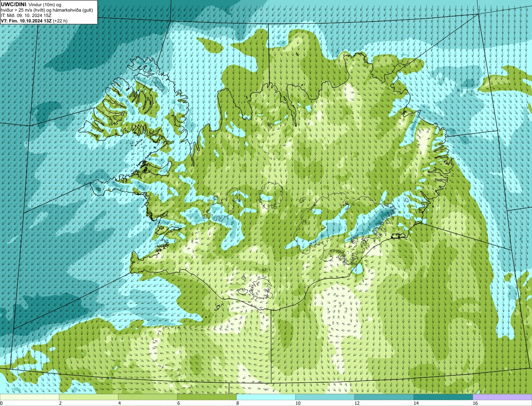Select the 2–4 m/s light green legend swatch
This screenshot has height=406, width=532.
pos(89,397)
